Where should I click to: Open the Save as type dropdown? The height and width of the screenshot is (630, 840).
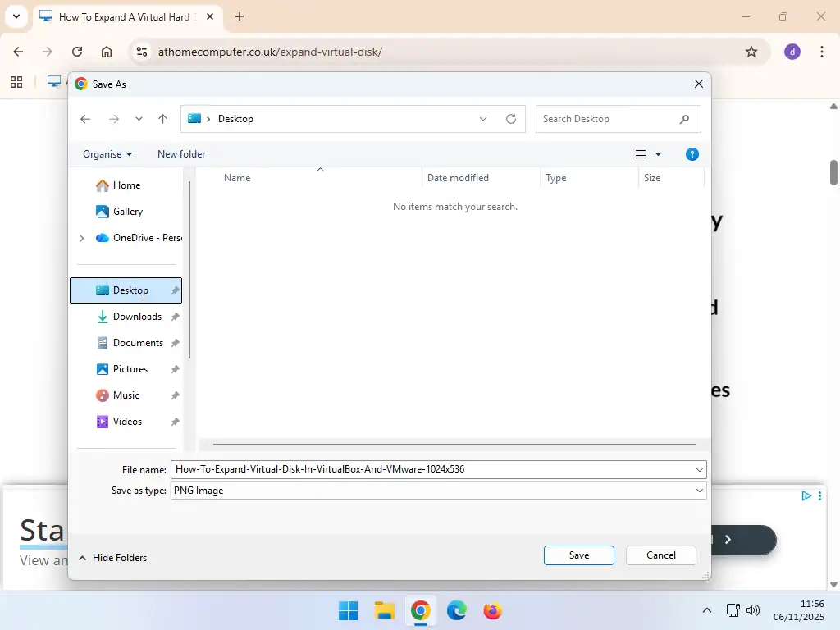tap(437, 490)
